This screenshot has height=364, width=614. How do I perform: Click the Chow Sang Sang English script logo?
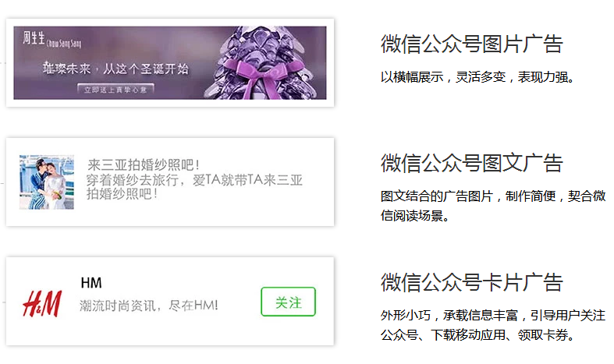[64, 43]
